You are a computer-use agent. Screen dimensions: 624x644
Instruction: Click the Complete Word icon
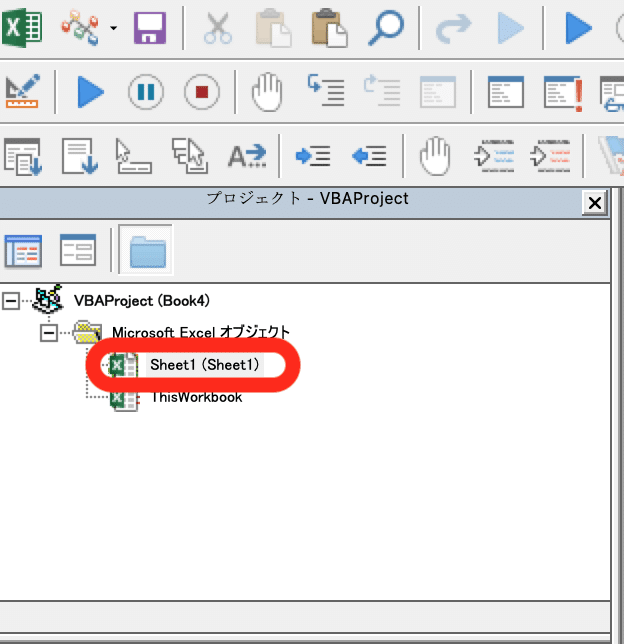tap(247, 156)
